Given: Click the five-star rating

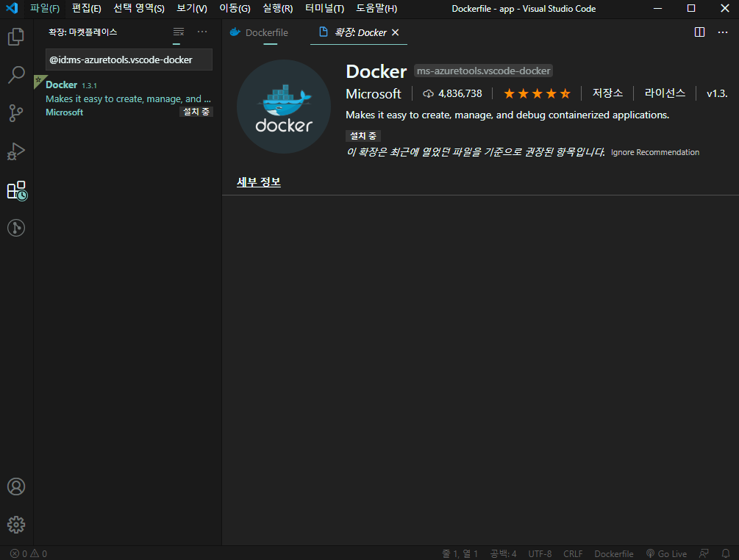Looking at the screenshot, I should coord(537,94).
